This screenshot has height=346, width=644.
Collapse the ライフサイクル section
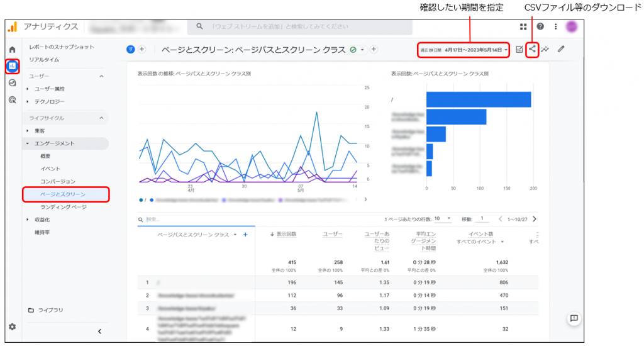point(101,118)
